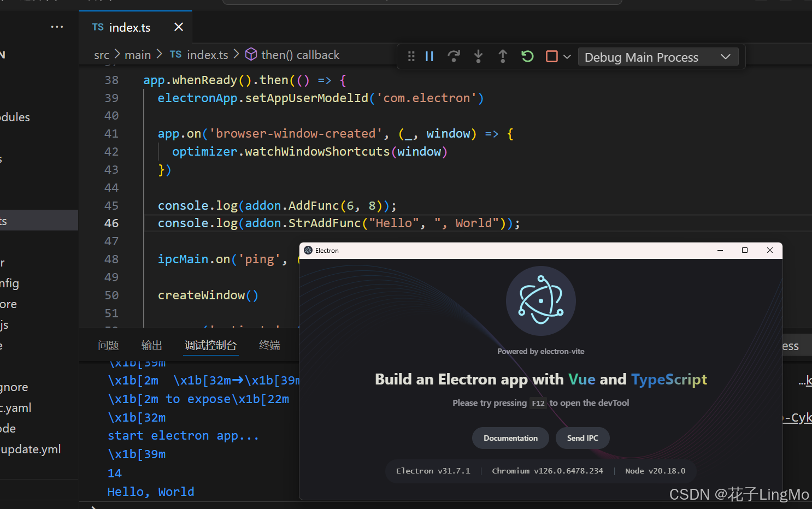Viewport: 812px width, 509px height.
Task: Restart the debugger with green icon
Action: (527, 56)
